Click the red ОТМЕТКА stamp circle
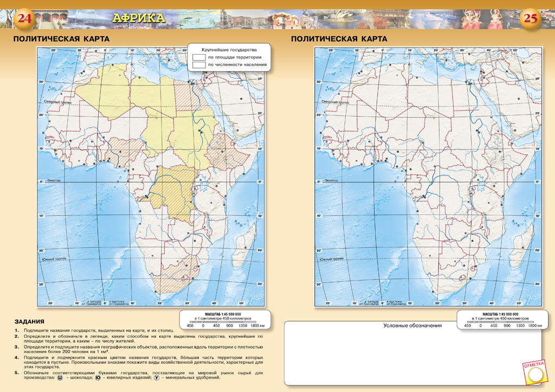 [x=535, y=374]
